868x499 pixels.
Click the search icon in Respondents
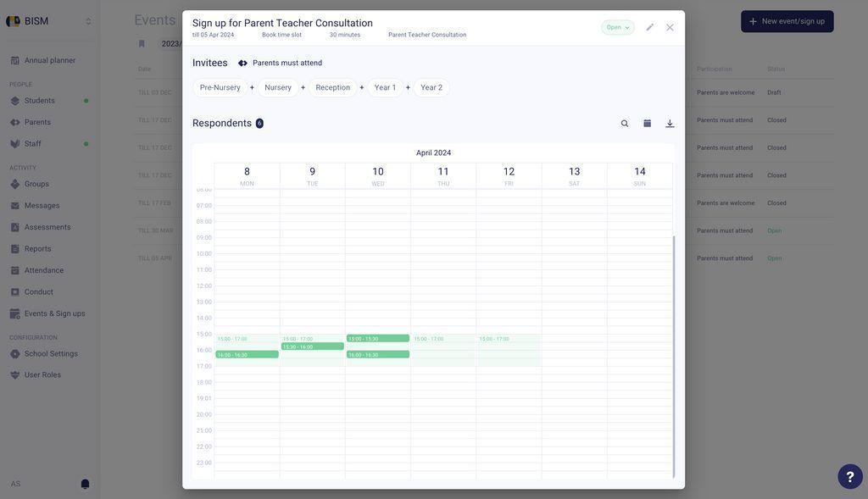pos(625,124)
